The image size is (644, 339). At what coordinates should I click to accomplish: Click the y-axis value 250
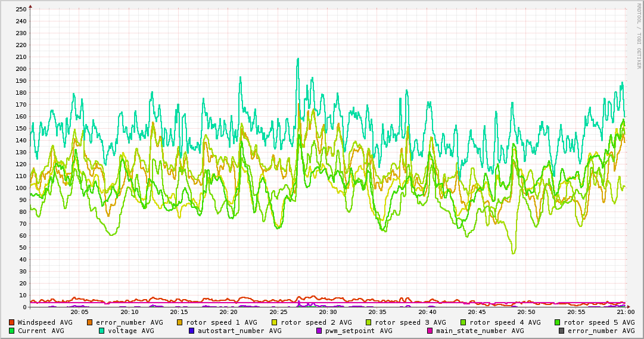(x=20, y=9)
